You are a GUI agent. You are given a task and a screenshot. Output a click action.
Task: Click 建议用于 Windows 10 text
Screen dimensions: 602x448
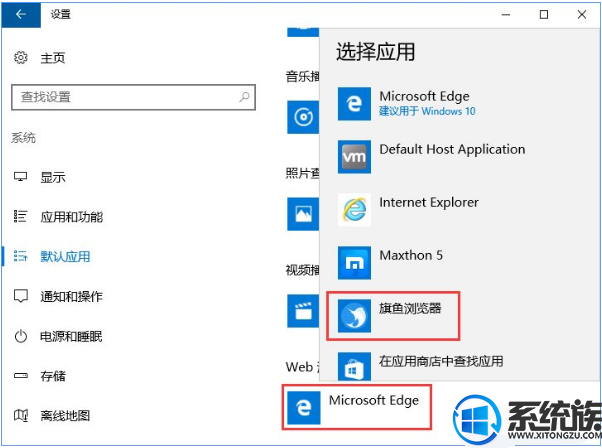[427, 111]
